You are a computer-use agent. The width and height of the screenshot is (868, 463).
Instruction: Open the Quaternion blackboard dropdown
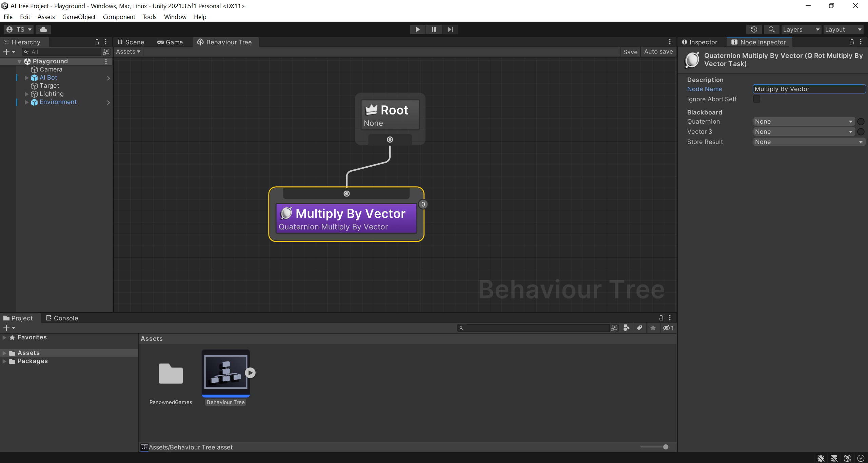pos(803,122)
